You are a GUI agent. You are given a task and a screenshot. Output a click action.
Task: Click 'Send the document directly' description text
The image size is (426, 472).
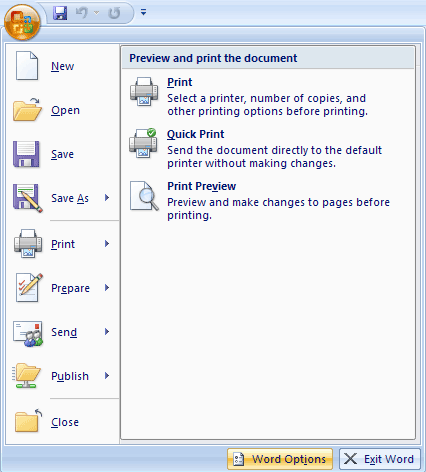tap(274, 157)
